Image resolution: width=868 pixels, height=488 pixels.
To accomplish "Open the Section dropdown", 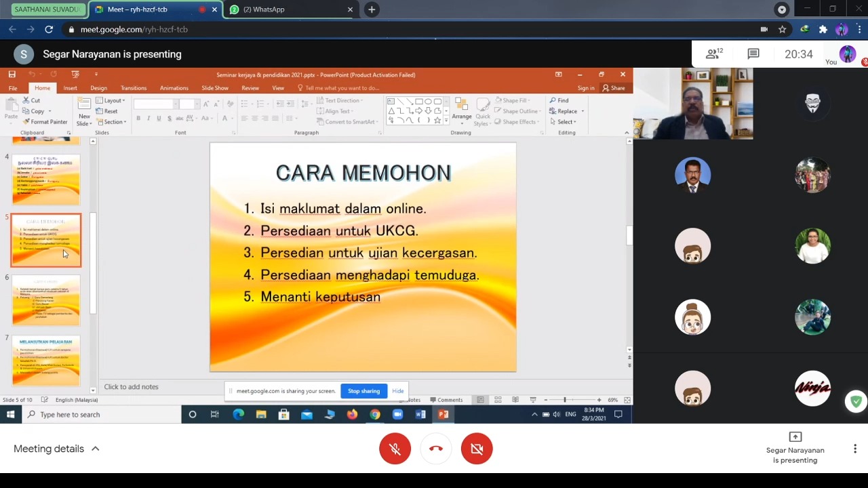I will pos(112,122).
